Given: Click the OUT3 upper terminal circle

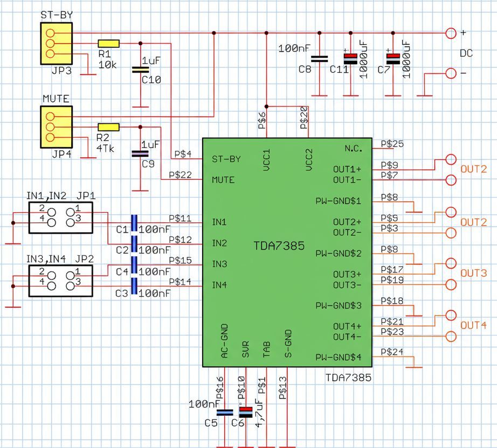Looking at the screenshot, I should [x=451, y=264].
